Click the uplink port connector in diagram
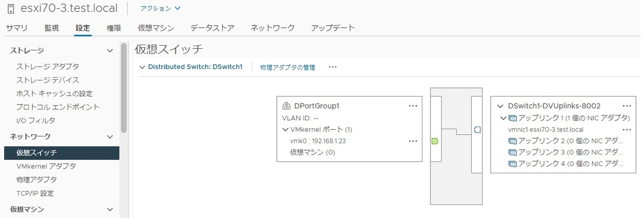 pyautogui.click(x=477, y=130)
